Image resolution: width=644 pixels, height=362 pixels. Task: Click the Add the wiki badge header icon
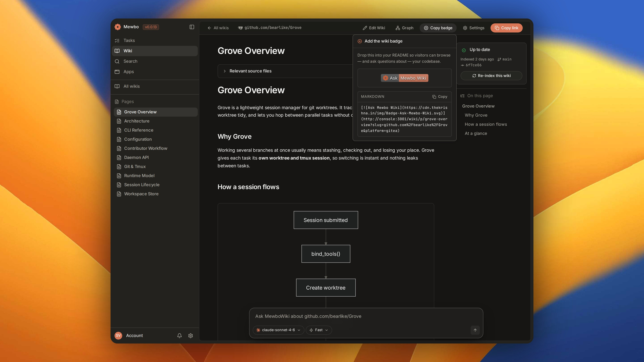(360, 41)
